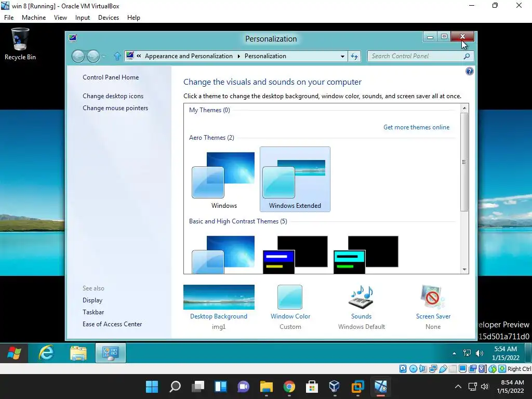
Task: Click the guest network tray icon
Action: click(x=467, y=353)
